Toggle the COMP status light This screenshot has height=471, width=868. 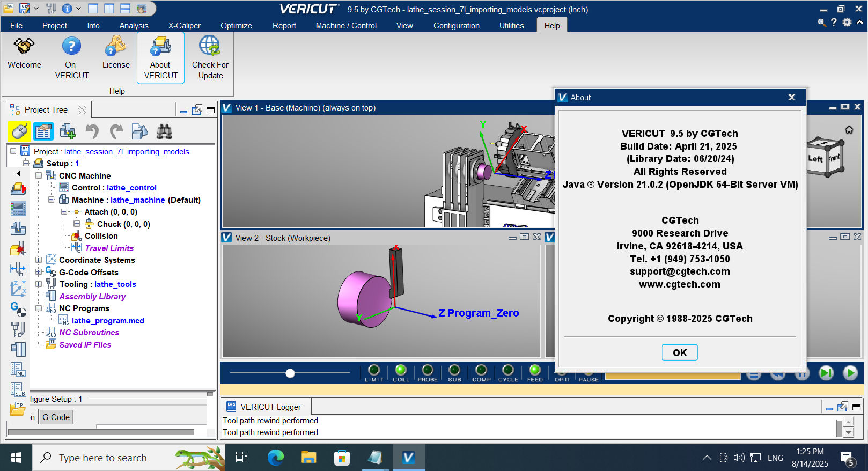coord(481,370)
